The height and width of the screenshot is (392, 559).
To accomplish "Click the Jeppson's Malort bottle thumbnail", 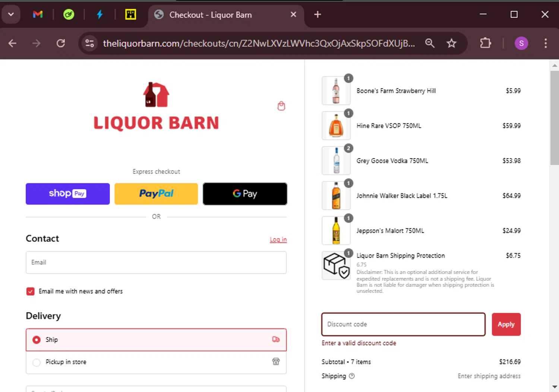I will (x=336, y=231).
